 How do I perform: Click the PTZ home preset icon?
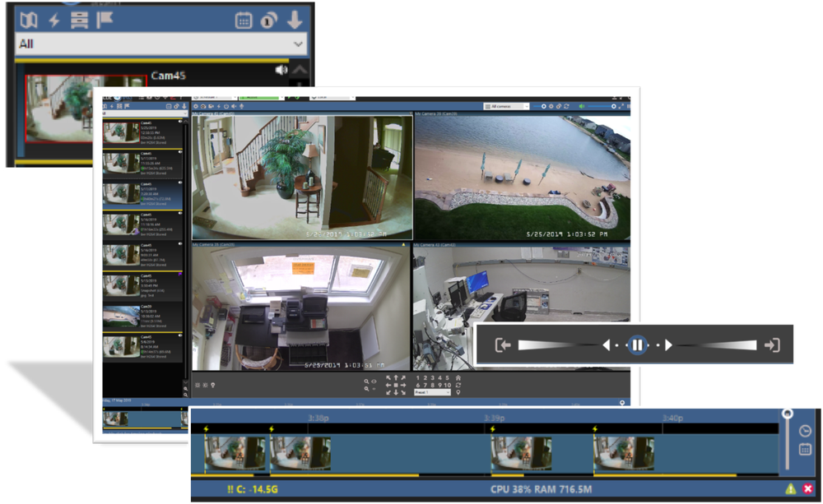point(458,378)
